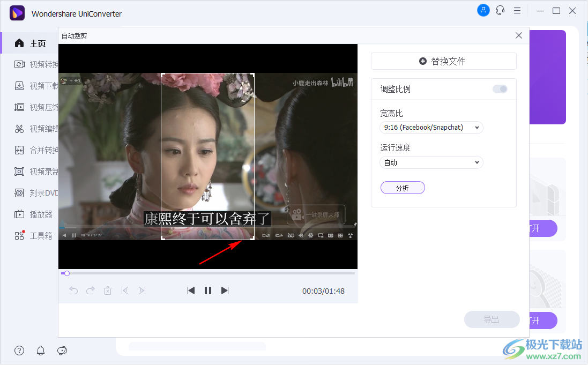Screen dimensions: 588x365
Task: Click the 分析 analyze button
Action: click(403, 188)
